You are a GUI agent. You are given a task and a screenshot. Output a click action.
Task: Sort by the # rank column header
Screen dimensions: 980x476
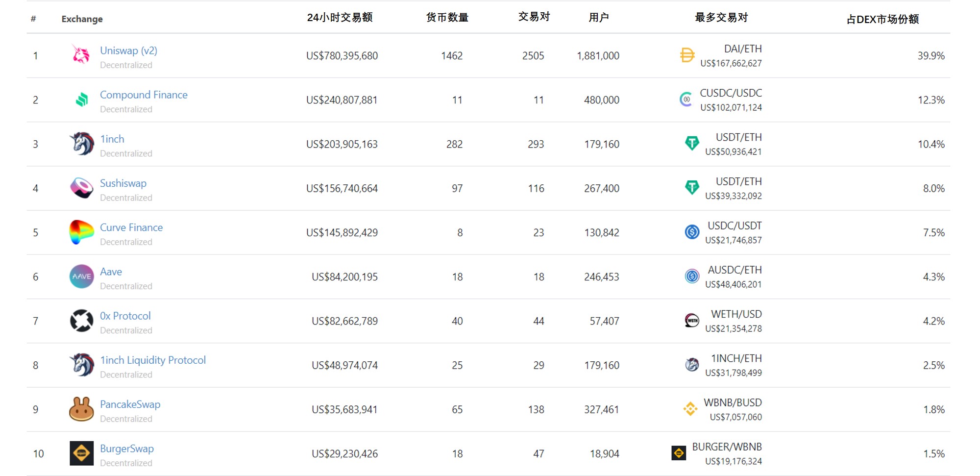pos(33,19)
